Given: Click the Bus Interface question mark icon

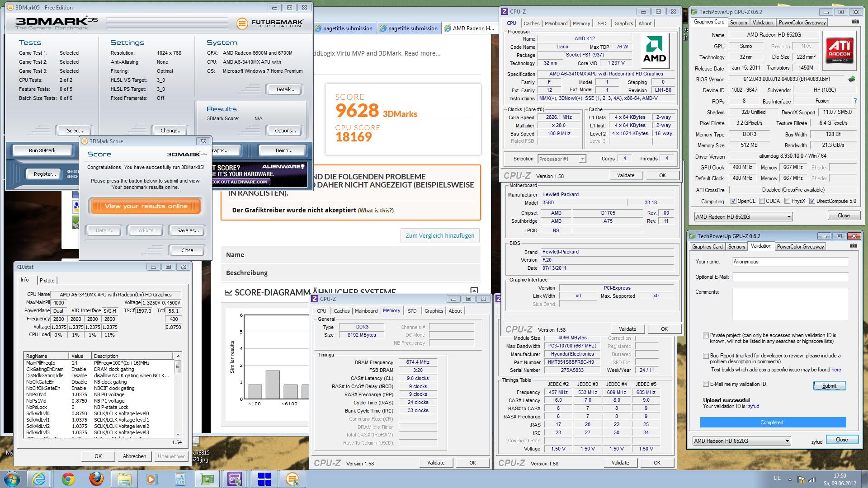Looking at the screenshot, I should pos(855,101).
